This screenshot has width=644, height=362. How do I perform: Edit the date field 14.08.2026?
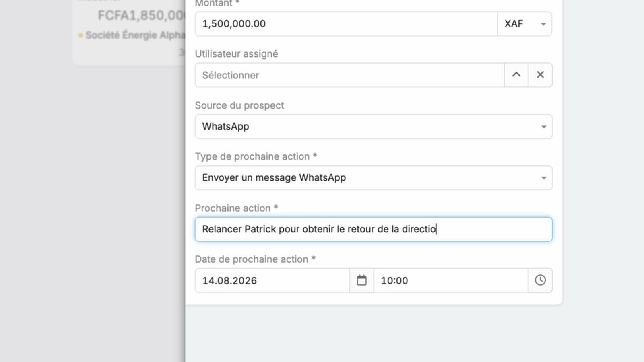coord(272,280)
